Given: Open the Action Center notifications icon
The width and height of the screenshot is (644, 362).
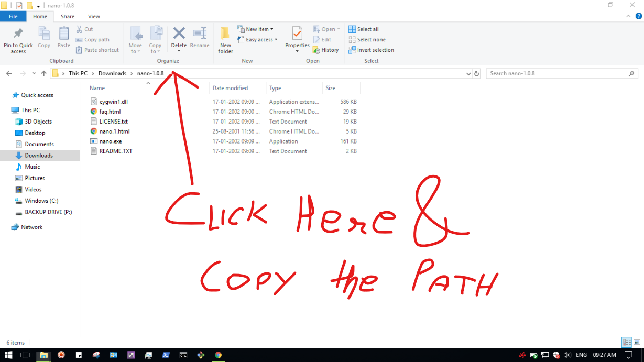Looking at the screenshot, I should coord(628,355).
